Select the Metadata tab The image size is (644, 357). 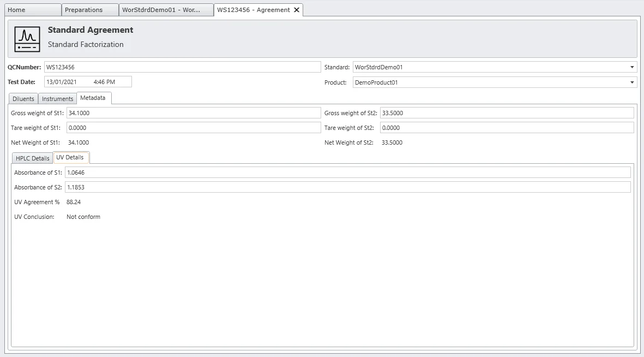94,98
